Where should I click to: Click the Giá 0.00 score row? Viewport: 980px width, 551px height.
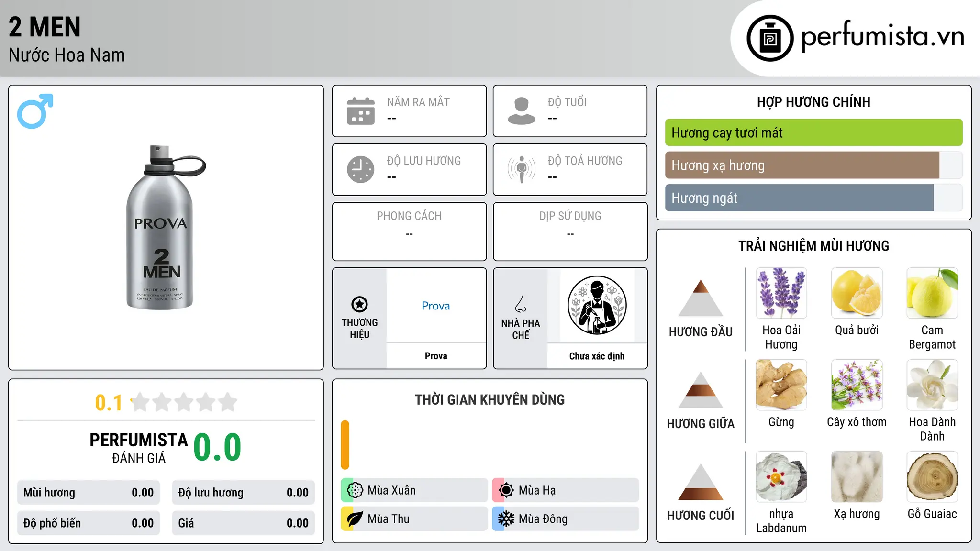244,523
